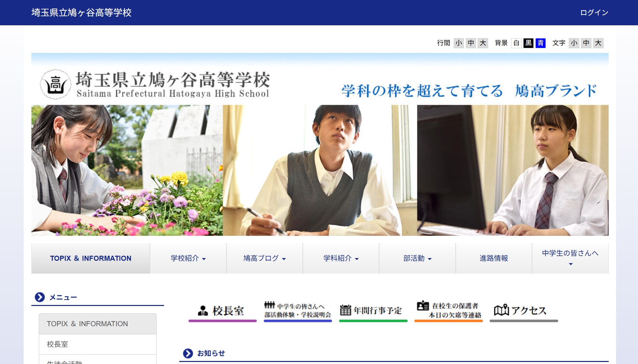Expand the 学校紹介 dropdown menu
This screenshot has width=638, height=364.
pos(188,258)
